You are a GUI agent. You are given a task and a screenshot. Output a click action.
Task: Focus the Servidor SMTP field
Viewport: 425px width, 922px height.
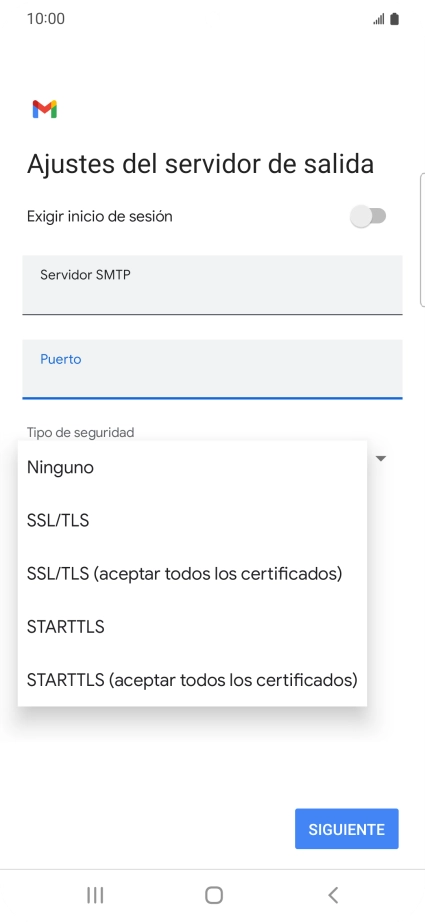click(212, 285)
